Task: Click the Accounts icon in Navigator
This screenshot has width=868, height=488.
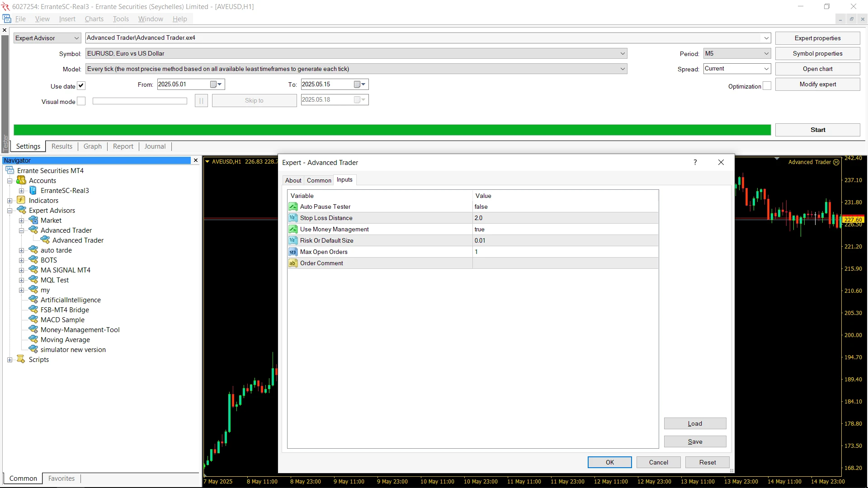Action: click(x=21, y=180)
